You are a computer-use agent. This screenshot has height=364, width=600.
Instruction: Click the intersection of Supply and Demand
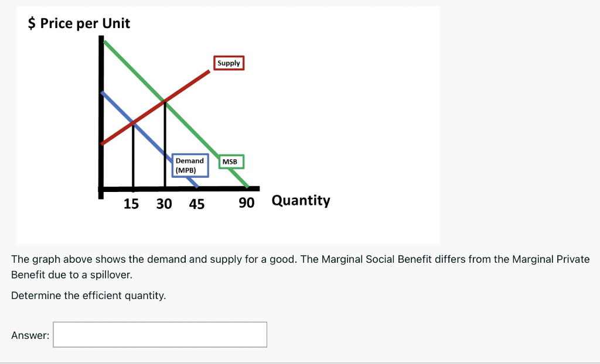coord(133,123)
